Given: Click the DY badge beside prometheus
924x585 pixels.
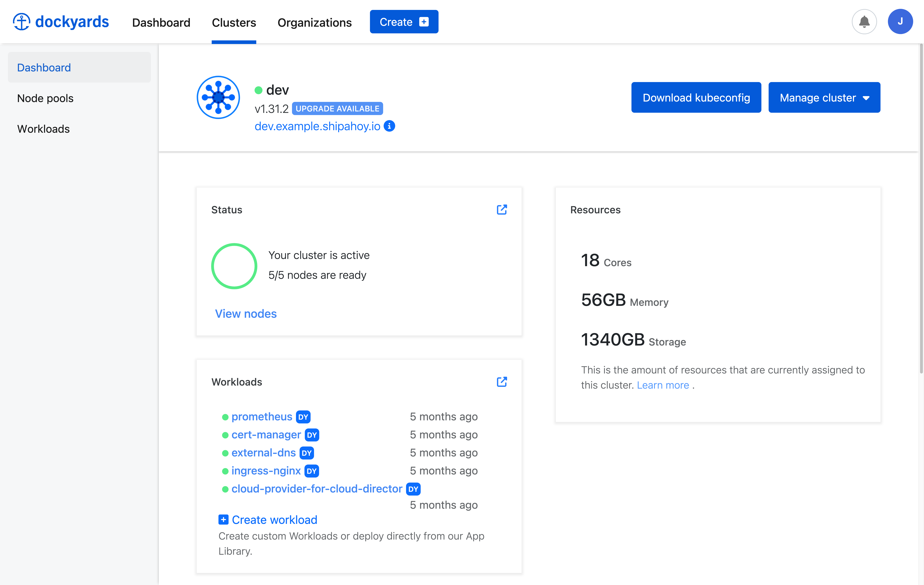Looking at the screenshot, I should coord(303,417).
